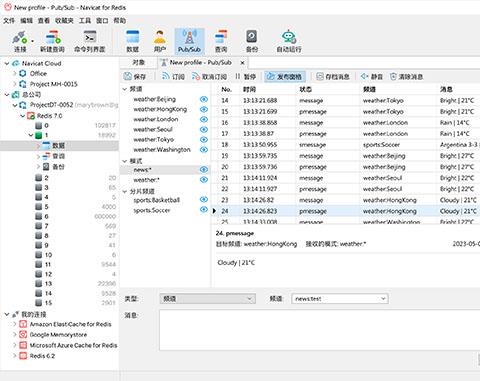
Task: Toggle eye for weather:Washington channel
Action: (204, 150)
